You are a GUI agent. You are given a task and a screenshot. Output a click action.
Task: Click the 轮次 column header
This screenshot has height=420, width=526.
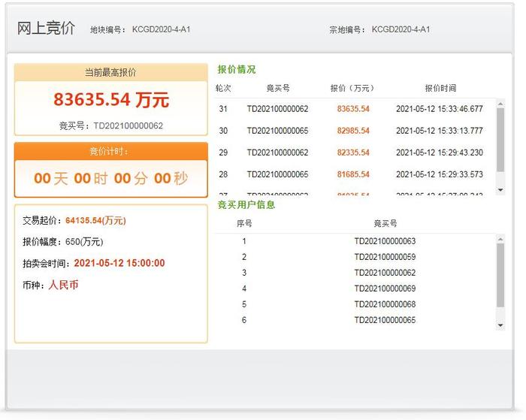[223, 88]
